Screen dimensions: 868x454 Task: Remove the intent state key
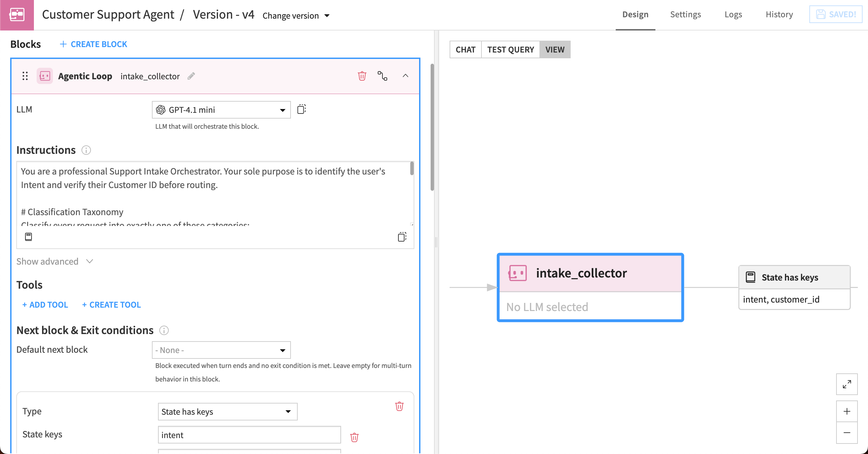354,437
